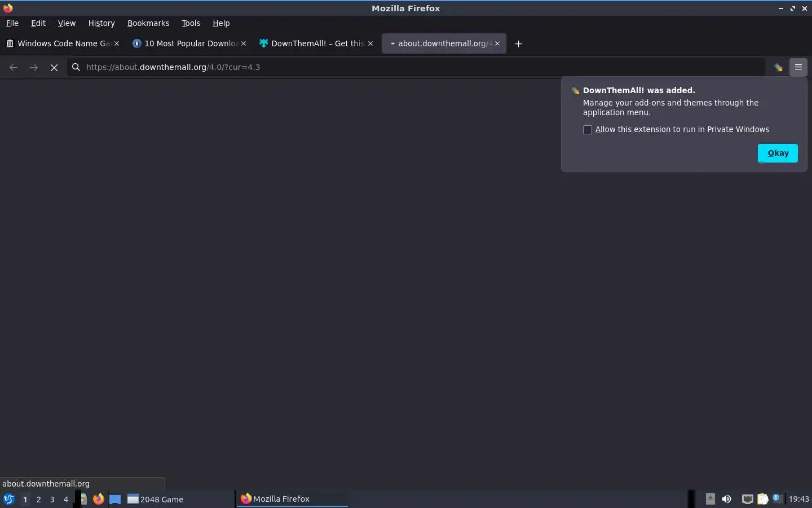The image size is (812, 508).
Task: Click the Firefox logo in the title bar
Action: (x=8, y=8)
